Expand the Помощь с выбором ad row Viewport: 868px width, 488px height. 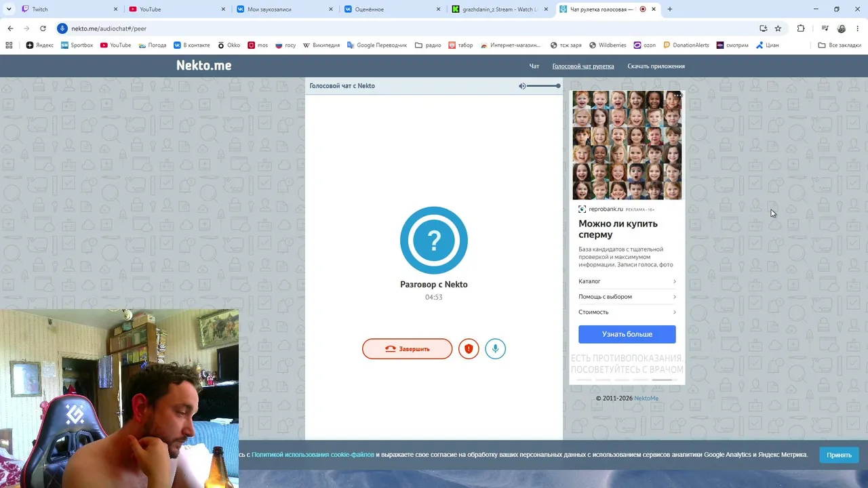click(627, 297)
